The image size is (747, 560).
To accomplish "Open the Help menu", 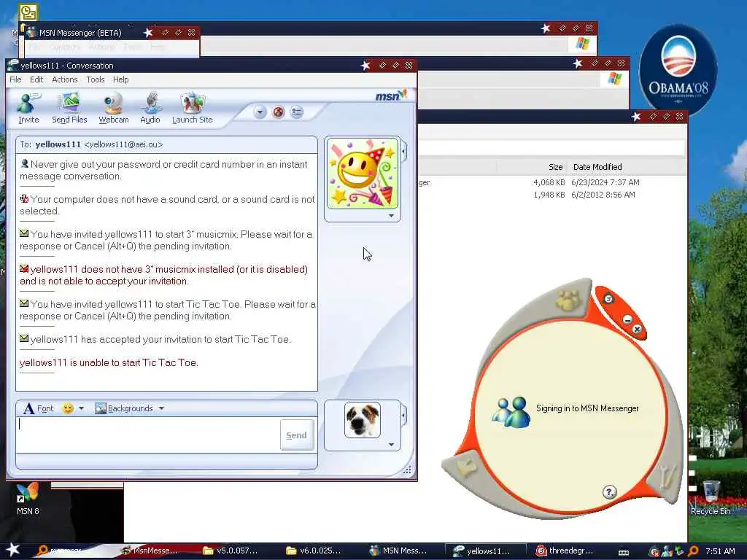I will [120, 79].
